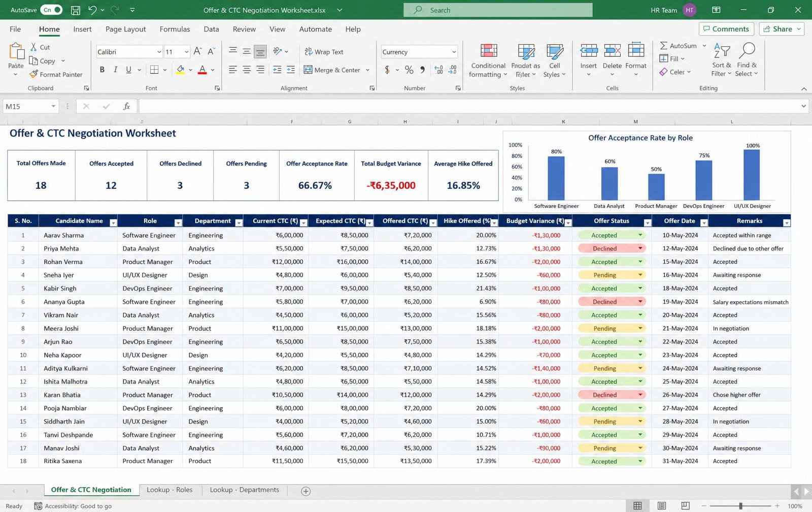The height and width of the screenshot is (512, 812).
Task: Toggle Italic formatting
Action: (x=115, y=70)
